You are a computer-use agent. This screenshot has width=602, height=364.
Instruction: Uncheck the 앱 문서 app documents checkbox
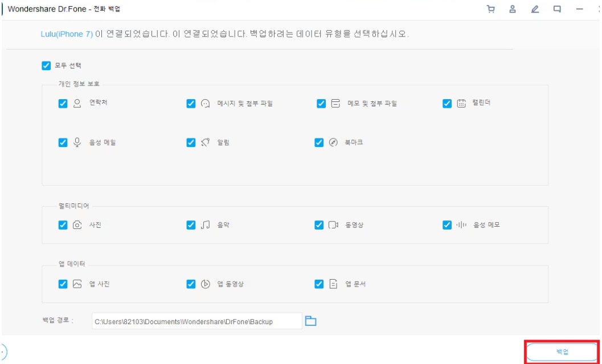point(319,284)
